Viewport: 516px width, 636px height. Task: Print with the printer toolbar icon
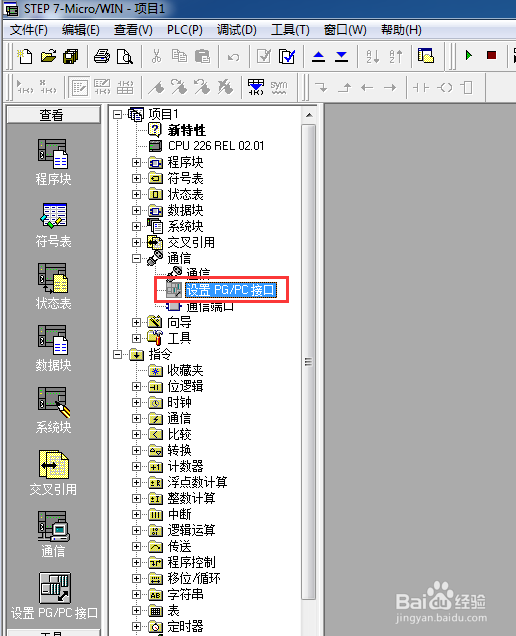102,56
